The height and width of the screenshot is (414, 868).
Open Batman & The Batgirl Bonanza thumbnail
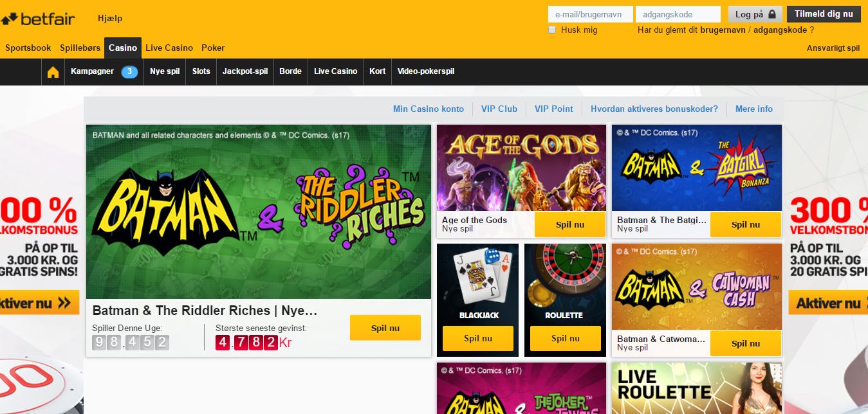pyautogui.click(x=697, y=168)
